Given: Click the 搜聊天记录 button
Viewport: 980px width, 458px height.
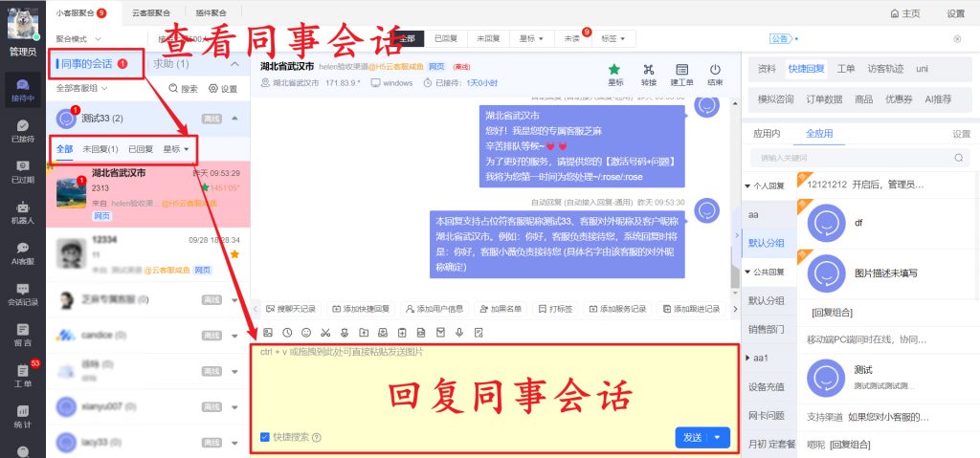Looking at the screenshot, I should tap(291, 309).
